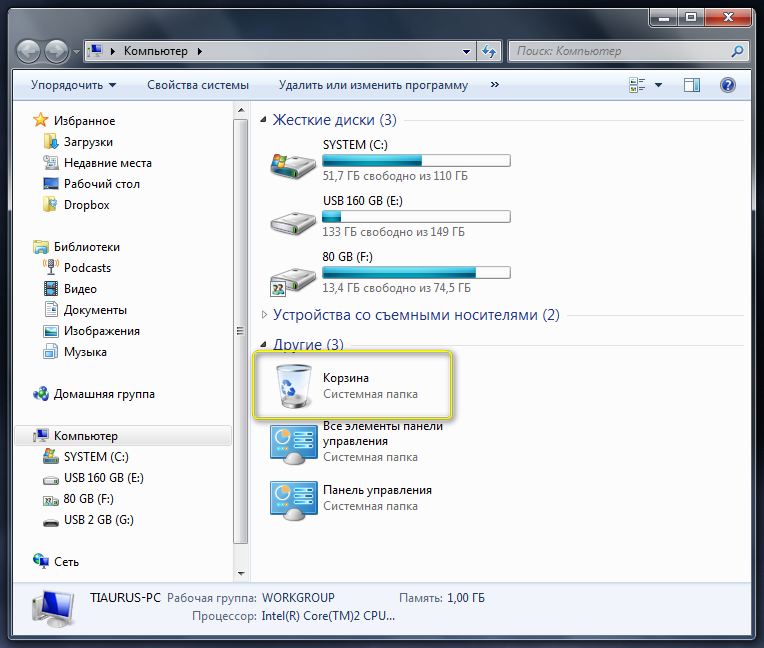
Task: Click the Недавние места icon
Action: tap(51, 162)
